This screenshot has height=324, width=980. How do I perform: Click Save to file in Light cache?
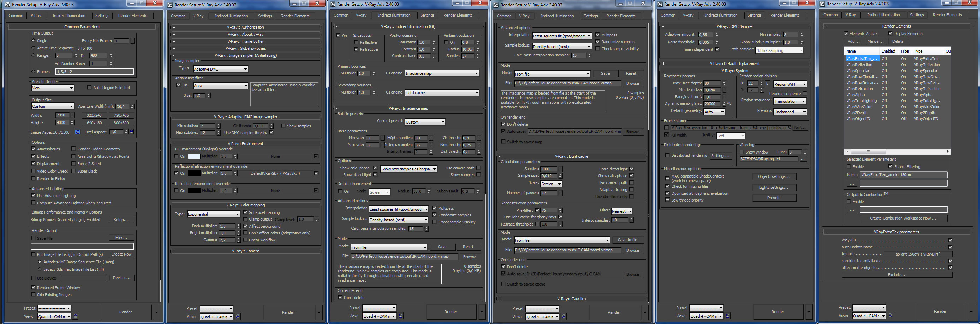tap(627, 240)
